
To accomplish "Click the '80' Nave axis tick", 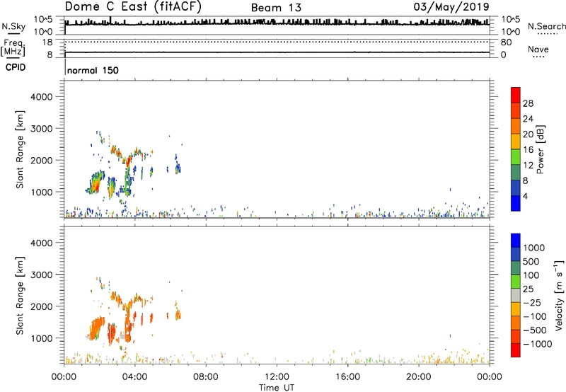I will click(507, 42).
